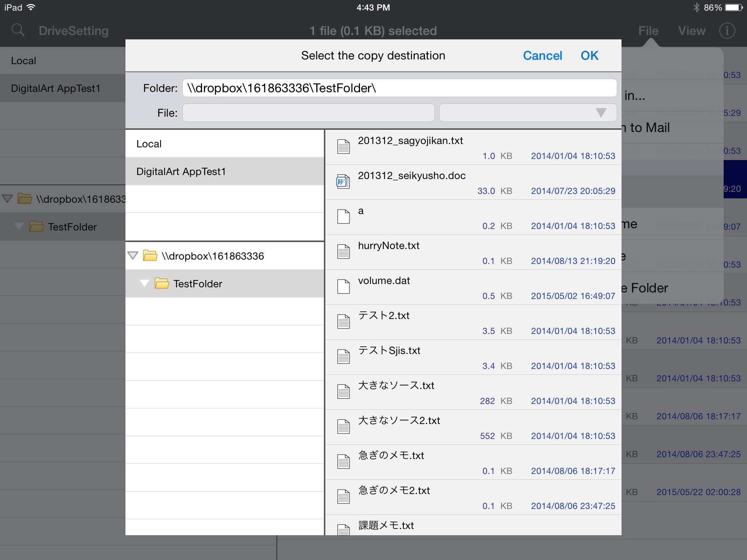Select Local in background drive list

pos(63,61)
